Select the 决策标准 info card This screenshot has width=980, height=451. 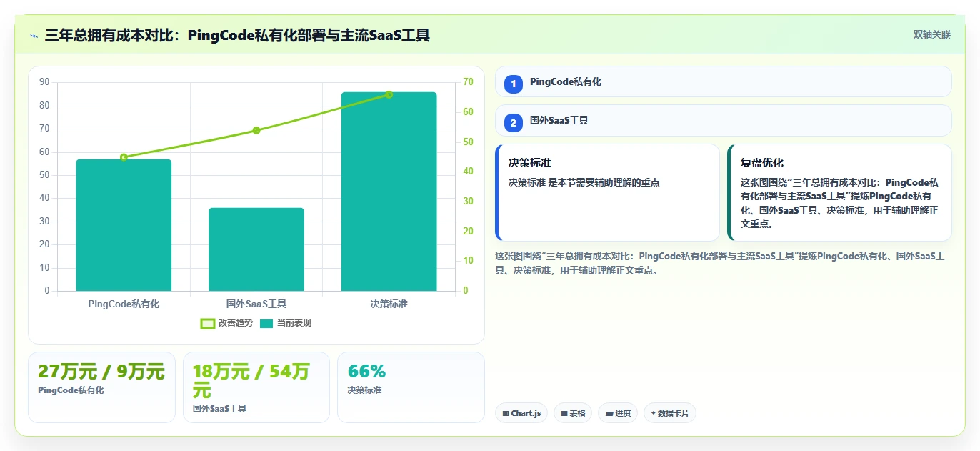(607, 193)
